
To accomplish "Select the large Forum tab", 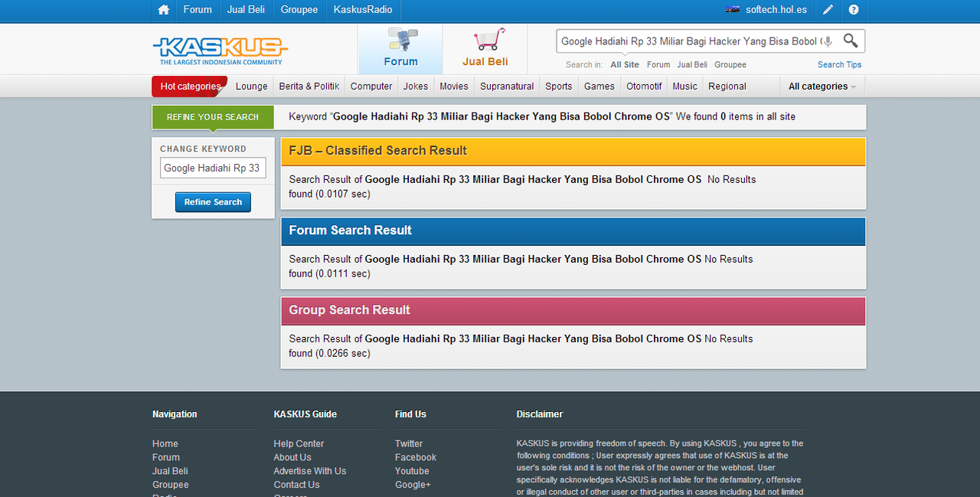I will tap(400, 49).
